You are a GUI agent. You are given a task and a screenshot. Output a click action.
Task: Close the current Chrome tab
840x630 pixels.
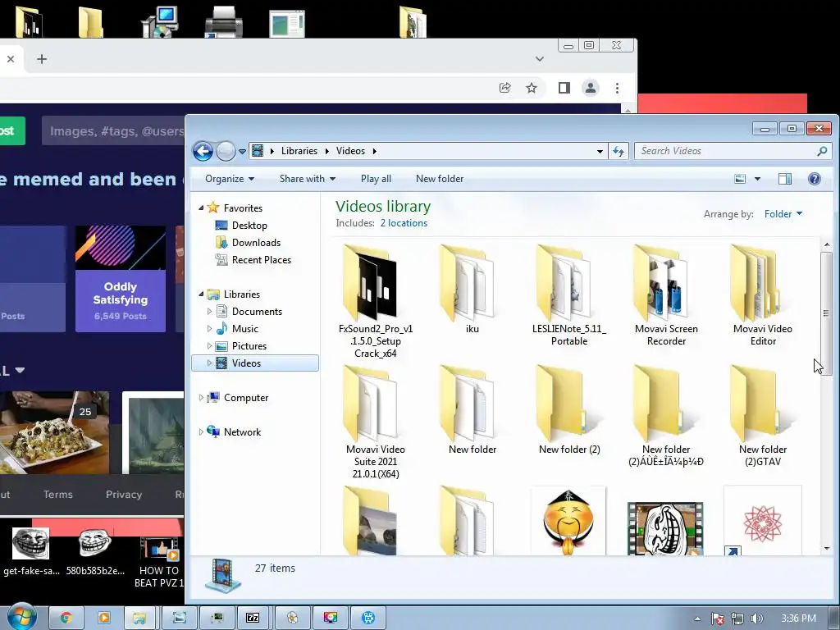pyautogui.click(x=10, y=59)
